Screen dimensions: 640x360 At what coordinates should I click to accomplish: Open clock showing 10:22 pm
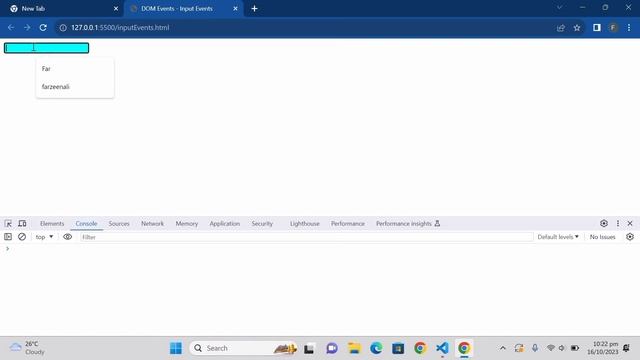(602, 348)
